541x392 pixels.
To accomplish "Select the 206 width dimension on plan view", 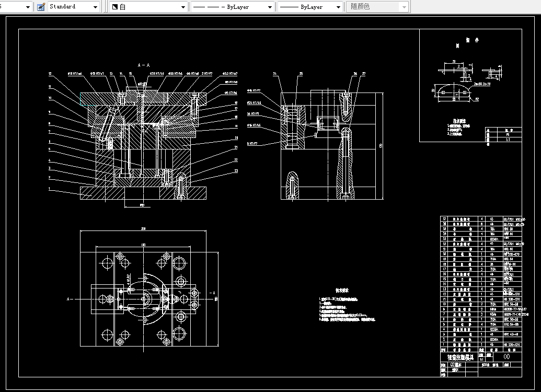I will click(143, 228).
